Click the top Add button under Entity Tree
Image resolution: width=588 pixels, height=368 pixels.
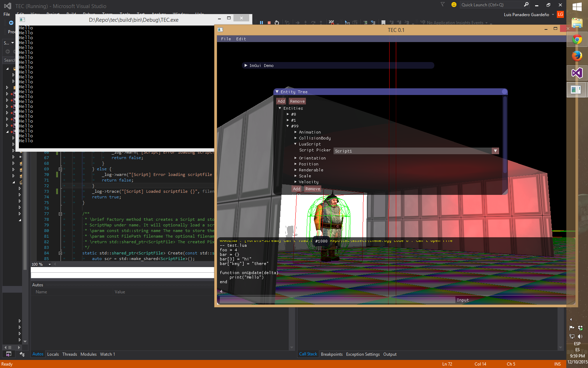(x=281, y=101)
